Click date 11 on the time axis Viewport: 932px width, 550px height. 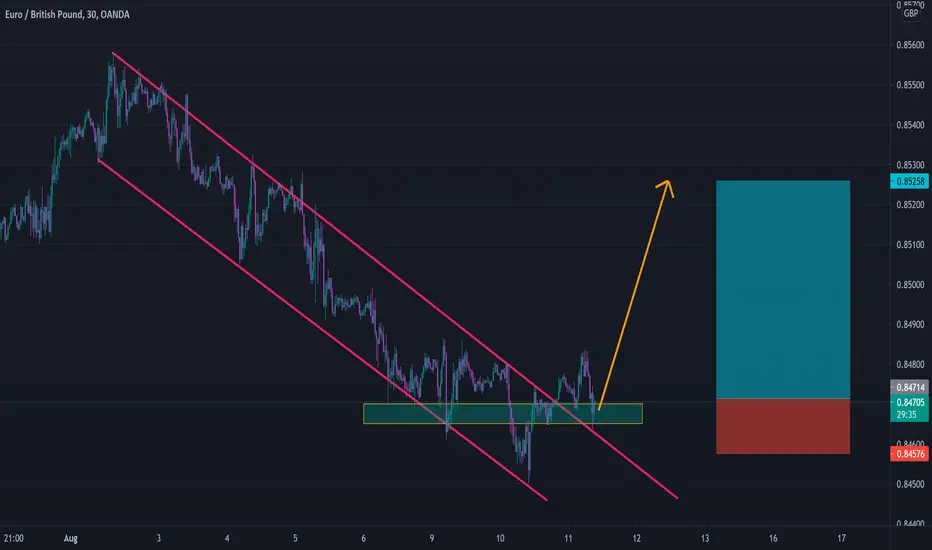568,538
